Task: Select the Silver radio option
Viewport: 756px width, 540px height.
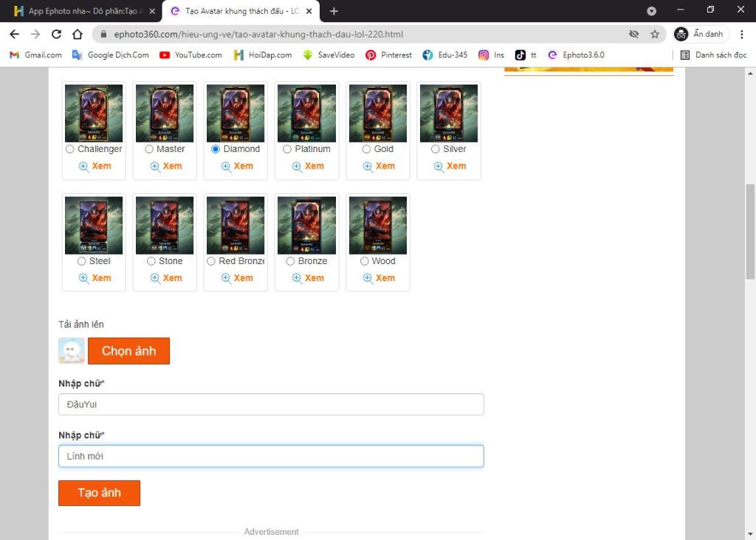Action: tap(436, 149)
